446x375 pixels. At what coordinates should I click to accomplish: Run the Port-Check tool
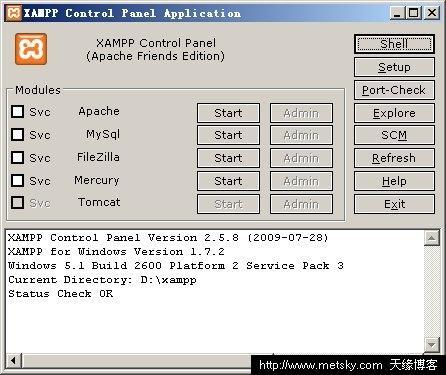coord(394,90)
